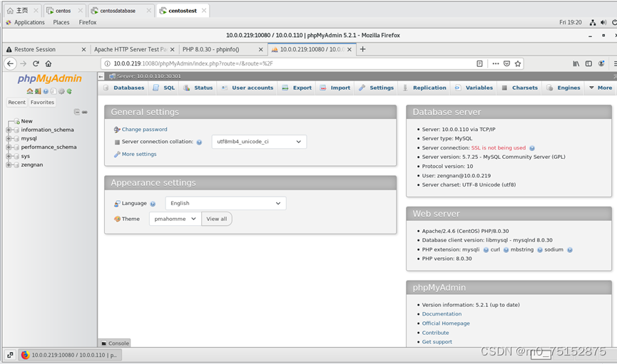Click the collapse all minus icon in sidebar
Image resolution: width=617 pixels, height=364 pixels.
(77, 112)
